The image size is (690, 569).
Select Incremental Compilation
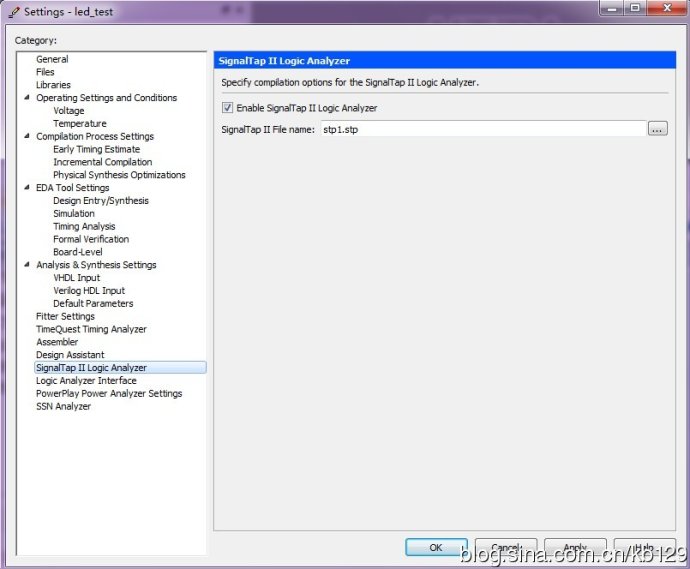coord(103,162)
